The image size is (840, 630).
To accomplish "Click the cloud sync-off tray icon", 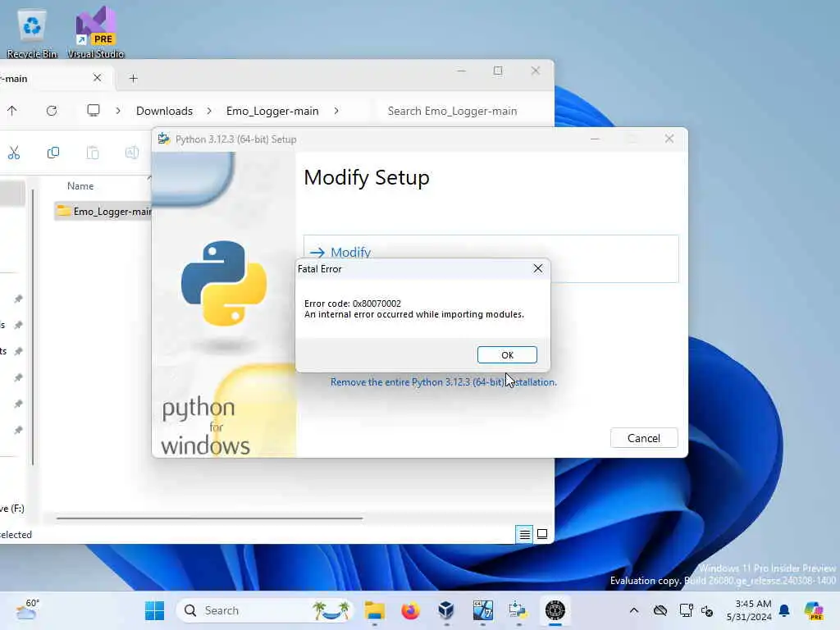I will (x=660, y=610).
